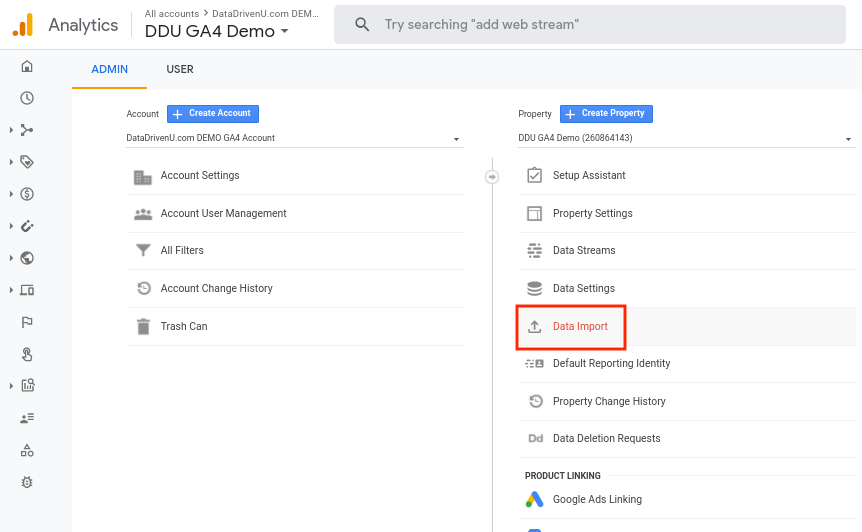Expand the Acquisition sidebar section arrow
Viewport: 862px width, 532px height.
click(x=11, y=130)
